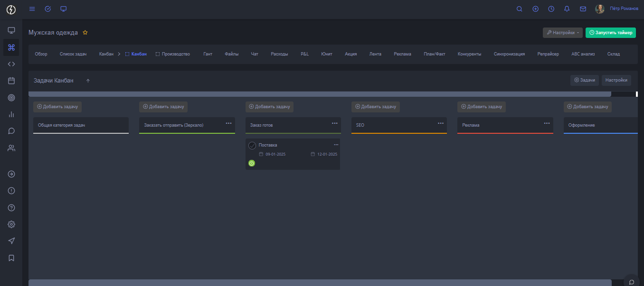The image size is (644, 286).
Task: Add task to Реклама column
Action: click(x=482, y=107)
